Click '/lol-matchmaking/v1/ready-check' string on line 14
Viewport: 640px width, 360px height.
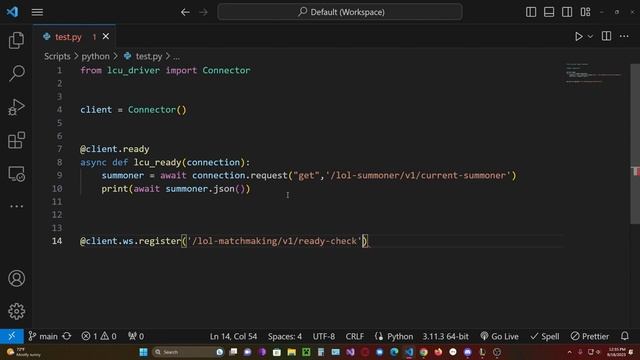pos(275,241)
